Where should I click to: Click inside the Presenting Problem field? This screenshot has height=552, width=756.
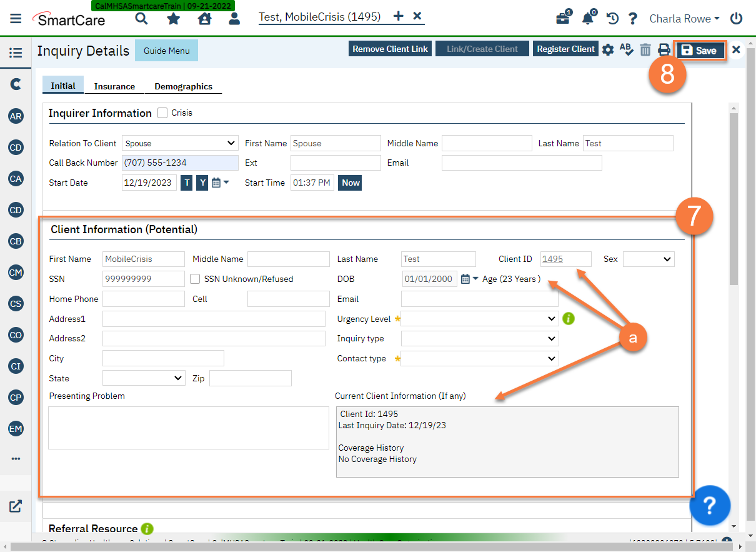tap(187, 427)
